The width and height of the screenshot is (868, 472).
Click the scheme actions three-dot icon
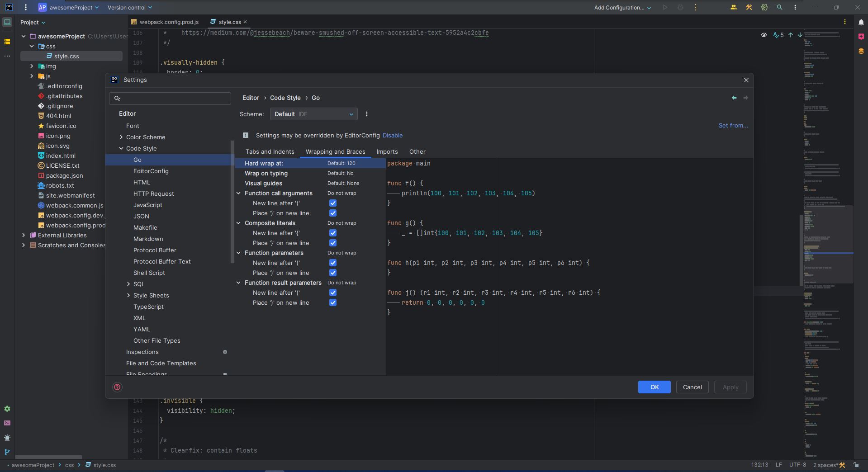point(367,114)
